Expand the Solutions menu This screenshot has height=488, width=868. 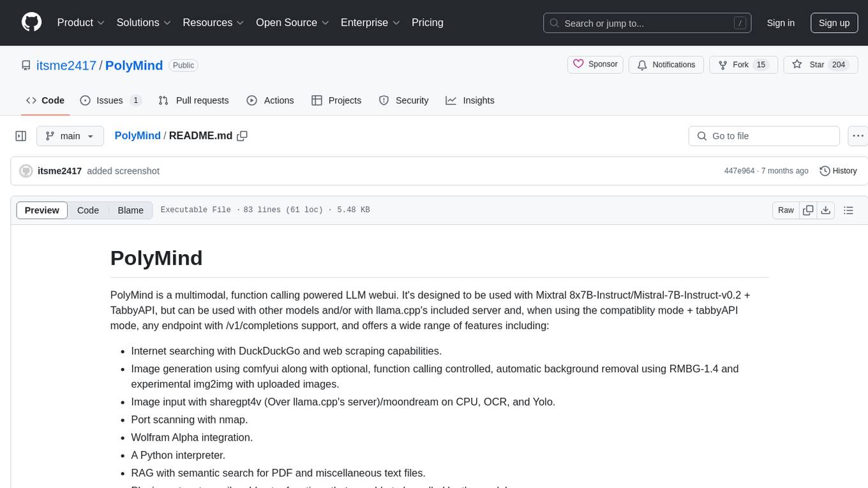pyautogui.click(x=144, y=22)
